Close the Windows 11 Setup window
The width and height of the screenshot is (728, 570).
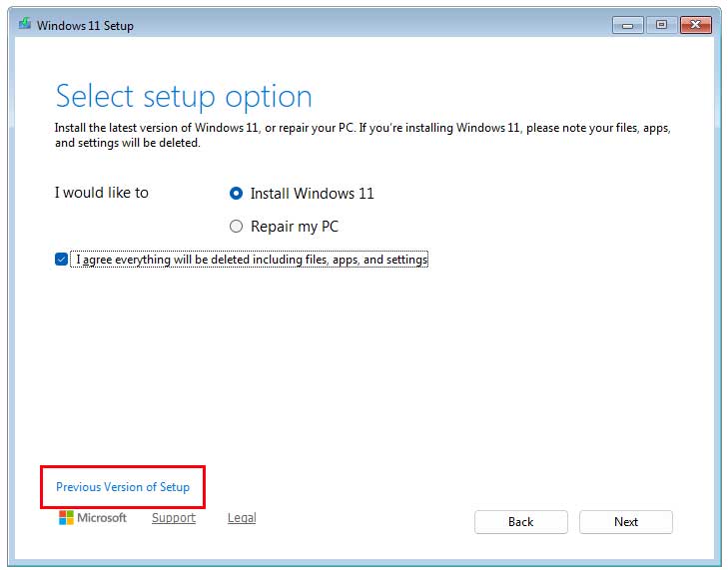click(x=695, y=25)
